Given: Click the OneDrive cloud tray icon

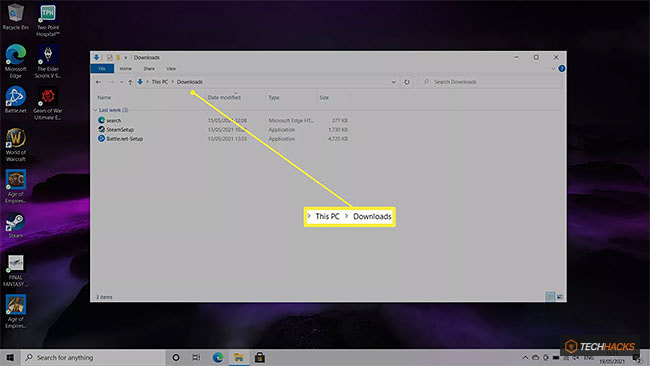Looking at the screenshot, I should pyautogui.click(x=536, y=357).
